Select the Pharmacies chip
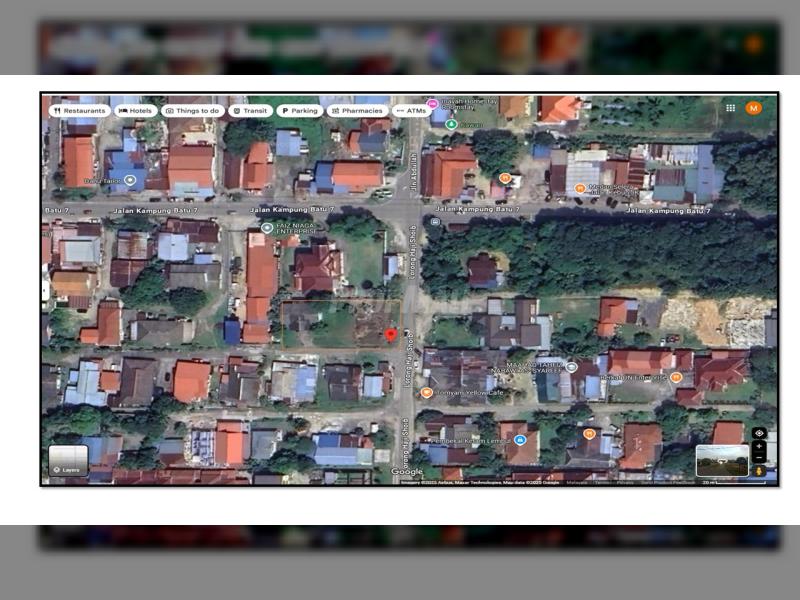Viewport: 800px width, 600px height. (x=357, y=111)
